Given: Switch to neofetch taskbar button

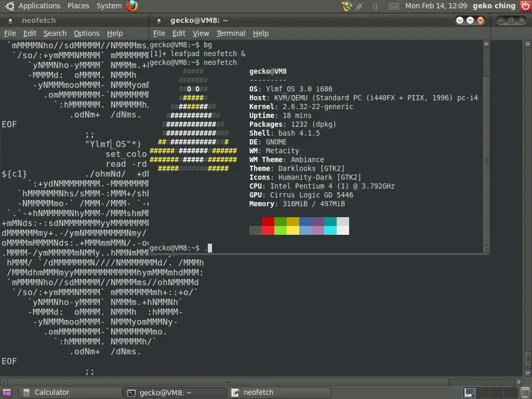Looking at the screenshot, I should (279, 393).
